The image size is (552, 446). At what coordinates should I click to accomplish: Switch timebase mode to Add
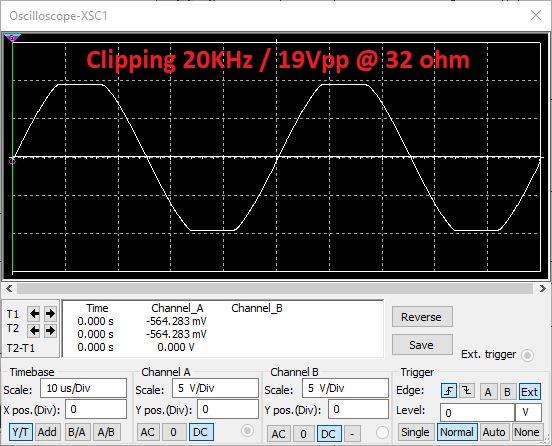[x=47, y=432]
